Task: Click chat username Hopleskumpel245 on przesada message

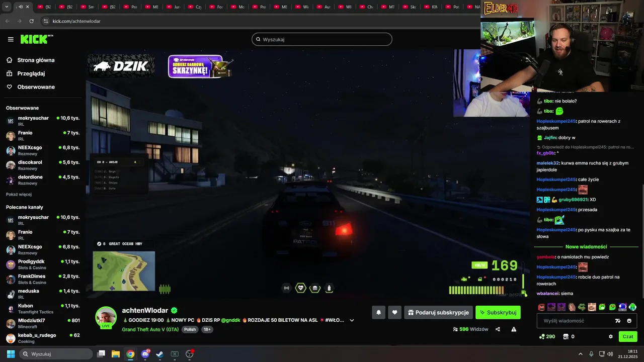Action: click(555, 210)
